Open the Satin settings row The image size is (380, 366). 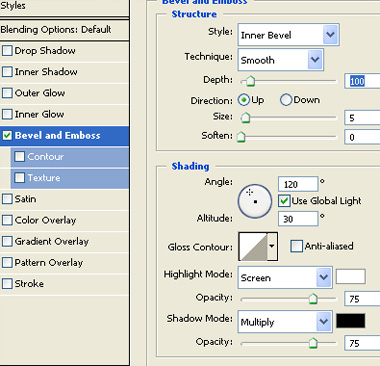coord(64,199)
